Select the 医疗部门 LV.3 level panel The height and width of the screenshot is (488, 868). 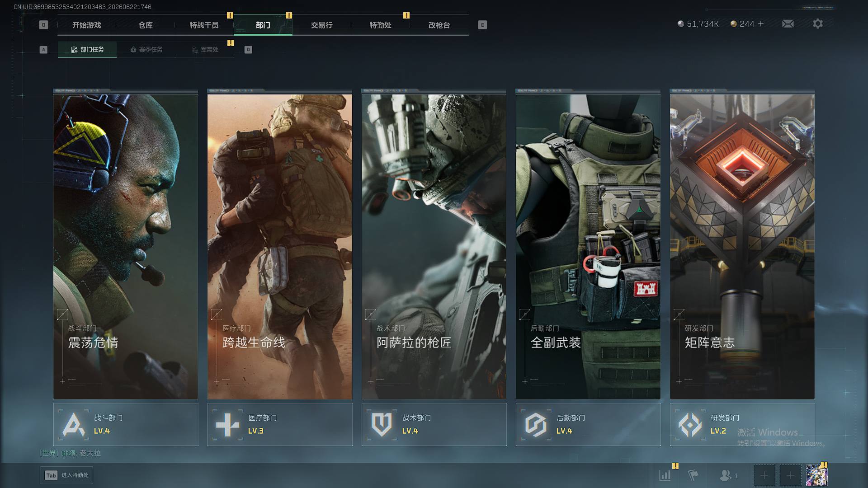click(x=280, y=425)
